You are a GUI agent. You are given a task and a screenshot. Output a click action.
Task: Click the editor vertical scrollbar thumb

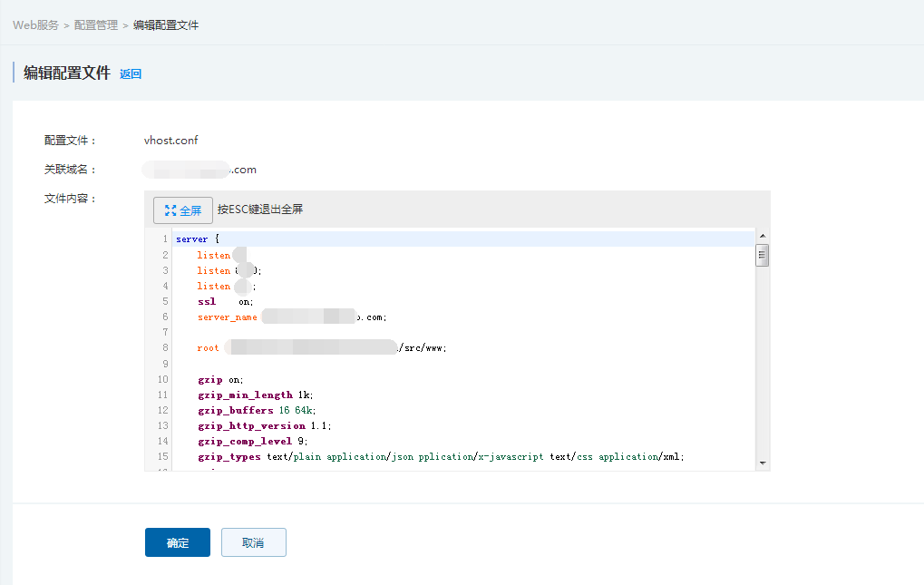pyautogui.click(x=762, y=255)
